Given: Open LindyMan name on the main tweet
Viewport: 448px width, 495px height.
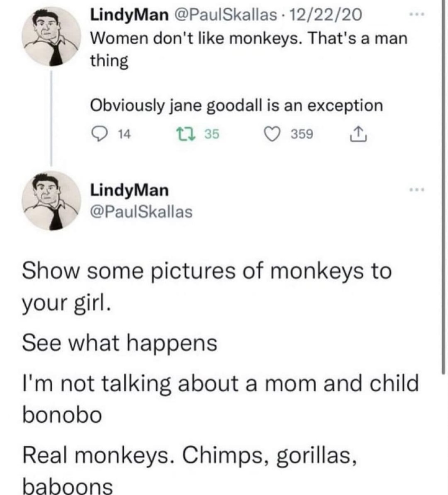Looking at the screenshot, I should click(130, 190).
